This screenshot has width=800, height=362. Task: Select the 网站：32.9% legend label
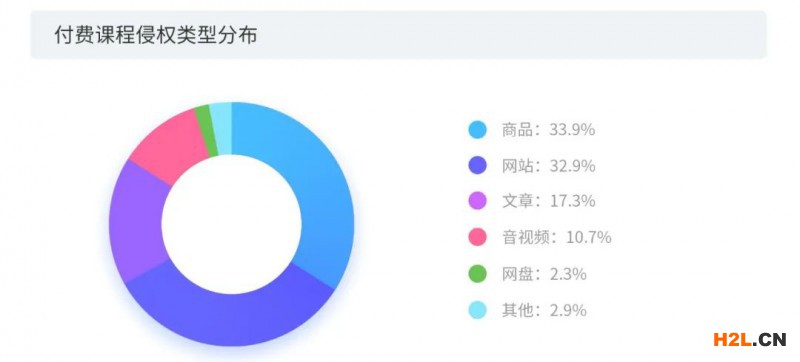click(x=548, y=166)
